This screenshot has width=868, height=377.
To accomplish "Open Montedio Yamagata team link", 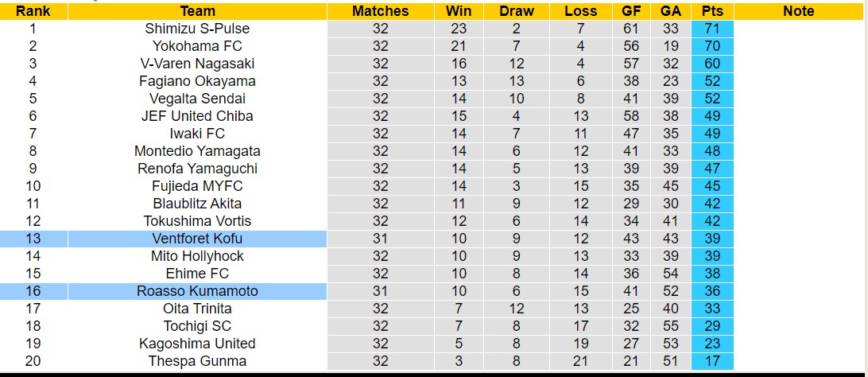I will (x=197, y=151).
